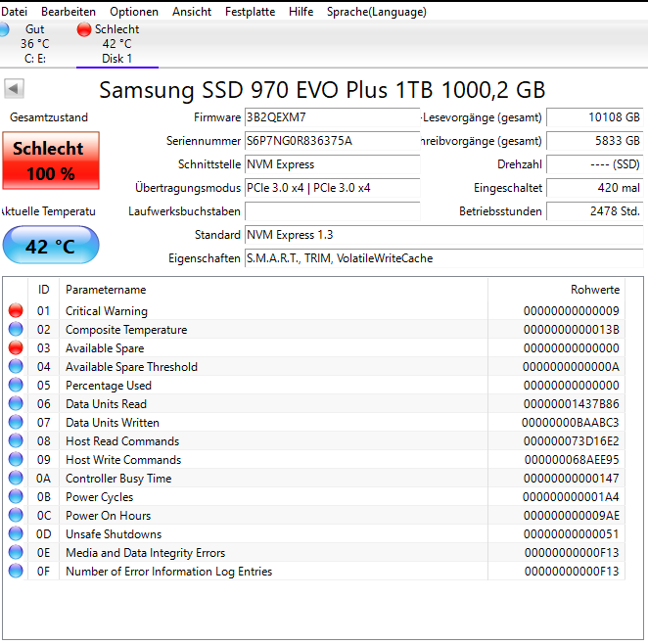Click the previous disk arrow button
This screenshot has height=644, width=648.
pyautogui.click(x=14, y=89)
